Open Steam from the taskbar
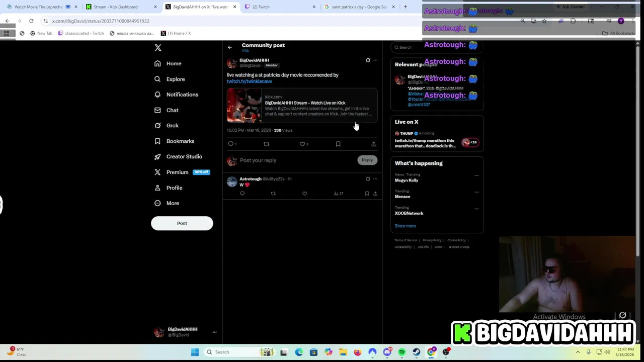This screenshot has height=362, width=644. 416,352
